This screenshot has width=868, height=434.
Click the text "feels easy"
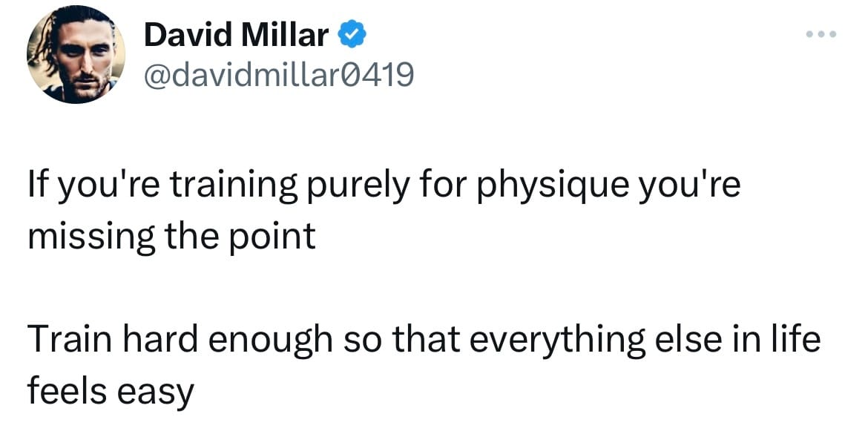110,392
